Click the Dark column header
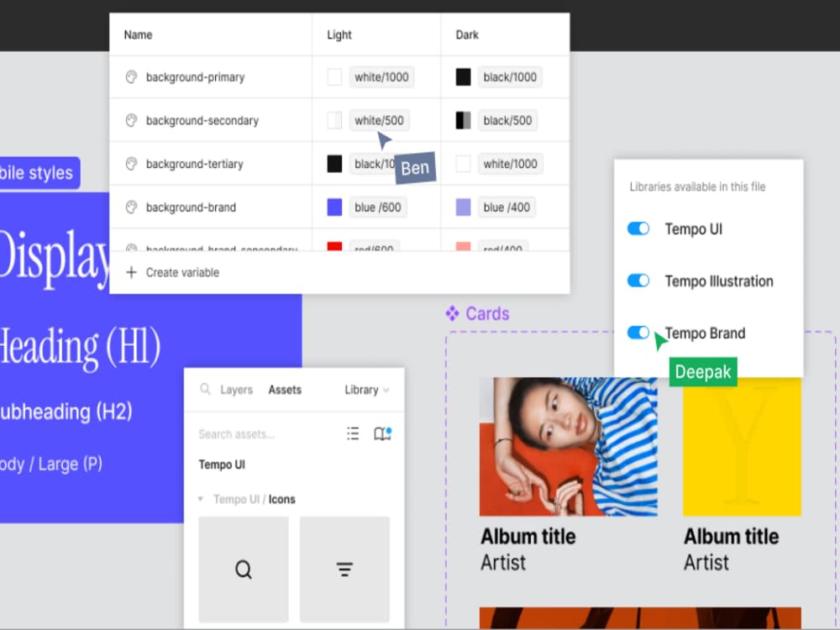The height and width of the screenshot is (630, 840). pyautogui.click(x=467, y=34)
